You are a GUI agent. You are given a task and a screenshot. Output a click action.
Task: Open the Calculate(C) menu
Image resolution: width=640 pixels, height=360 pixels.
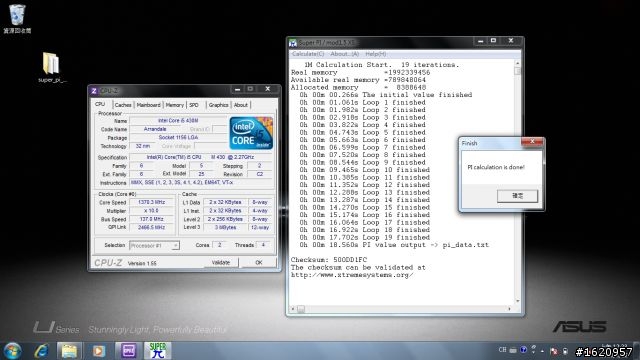(308, 54)
